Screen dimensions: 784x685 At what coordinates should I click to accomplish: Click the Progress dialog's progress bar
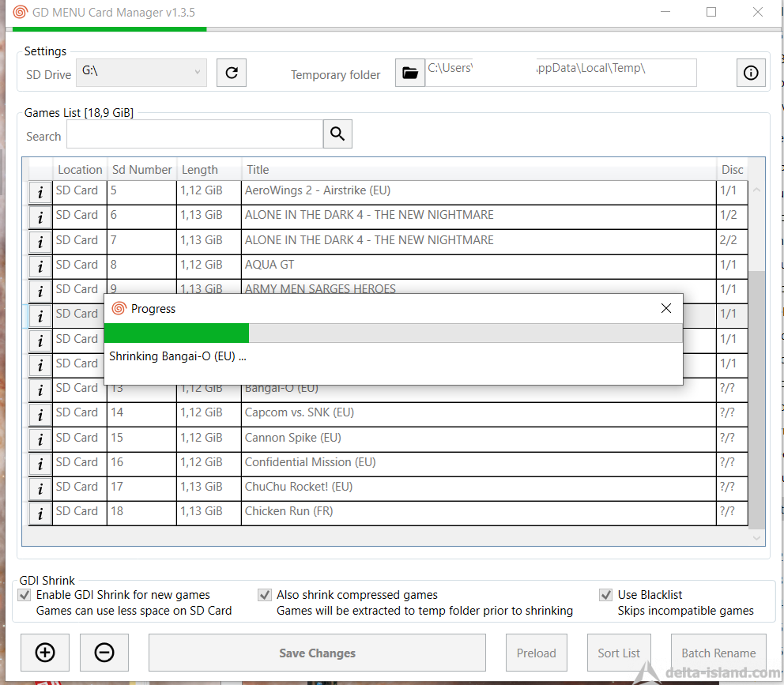point(393,333)
